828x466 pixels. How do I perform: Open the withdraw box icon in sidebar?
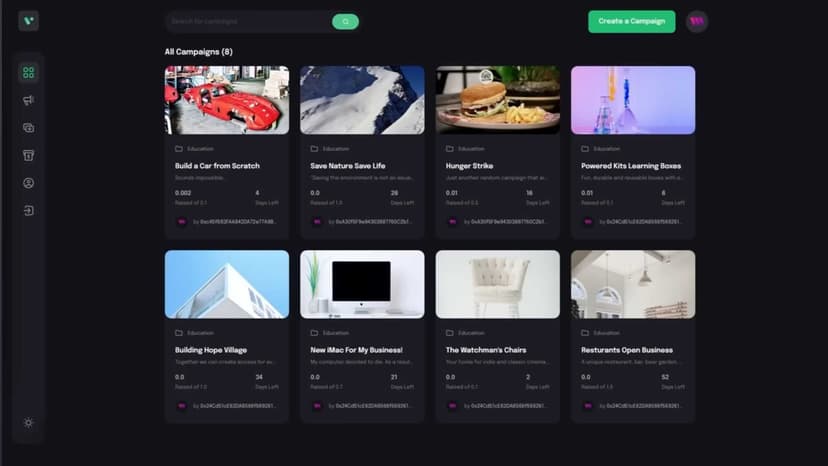tap(29, 155)
